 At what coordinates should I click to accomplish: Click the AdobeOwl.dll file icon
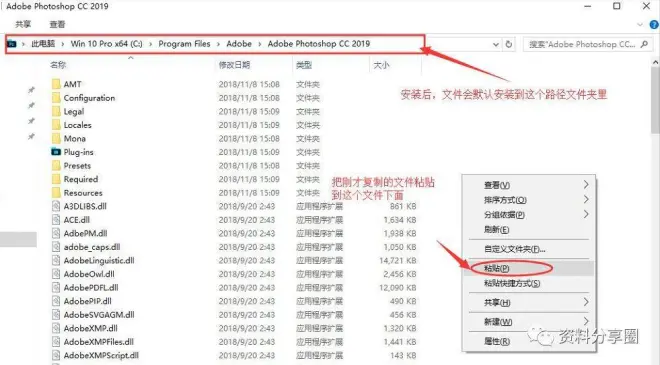[x=56, y=274]
